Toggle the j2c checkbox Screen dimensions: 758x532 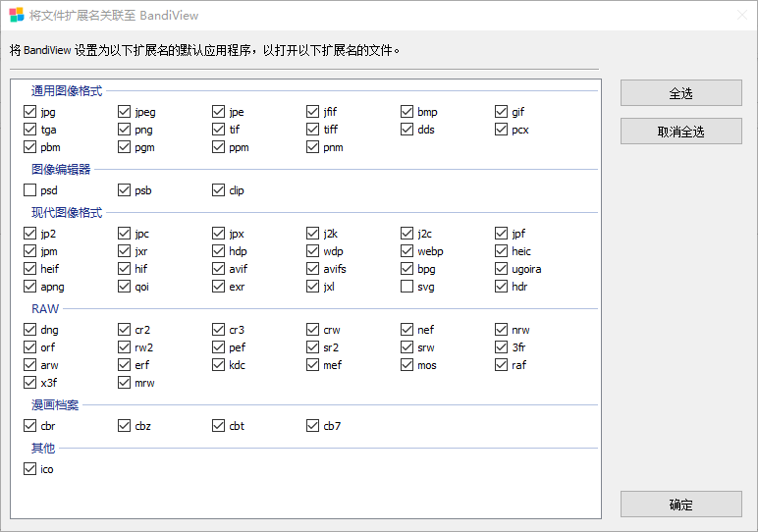coord(407,234)
